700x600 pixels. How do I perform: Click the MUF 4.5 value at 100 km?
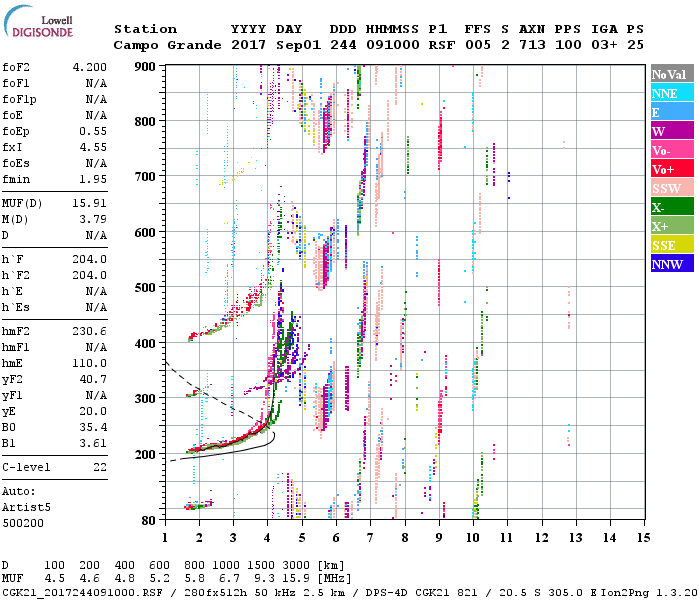(54, 579)
